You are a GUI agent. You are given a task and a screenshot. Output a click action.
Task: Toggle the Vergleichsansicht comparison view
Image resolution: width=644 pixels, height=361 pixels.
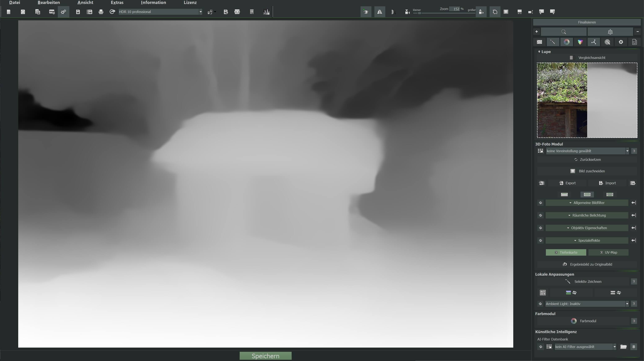pos(571,58)
